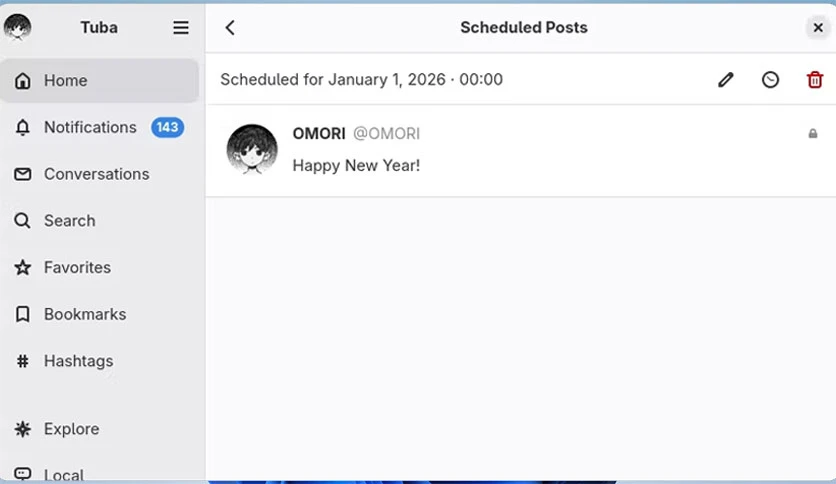Edit the scheduled post with pencil icon

(x=726, y=80)
